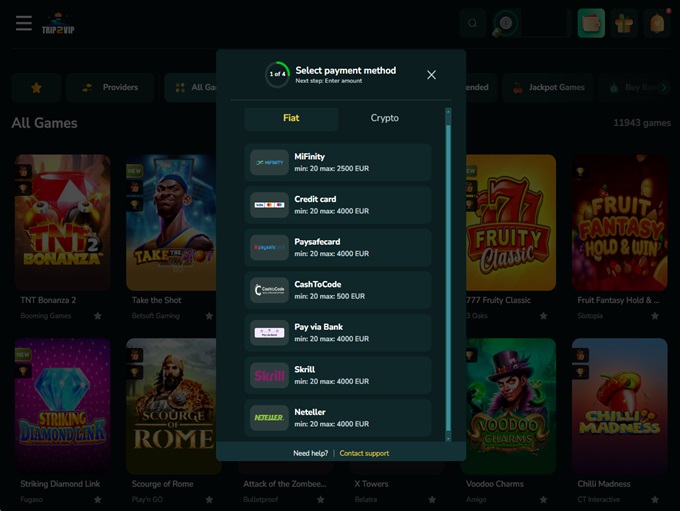
Task: Click the Trip2VIP logo
Action: tap(59, 22)
